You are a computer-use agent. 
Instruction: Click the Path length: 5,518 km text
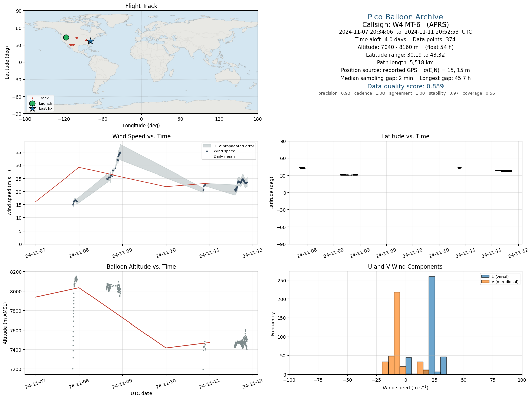point(405,63)
